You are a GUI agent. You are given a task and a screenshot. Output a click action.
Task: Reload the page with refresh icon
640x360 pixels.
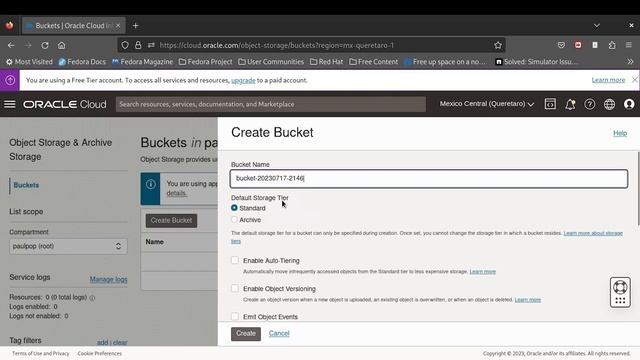pos(44,45)
